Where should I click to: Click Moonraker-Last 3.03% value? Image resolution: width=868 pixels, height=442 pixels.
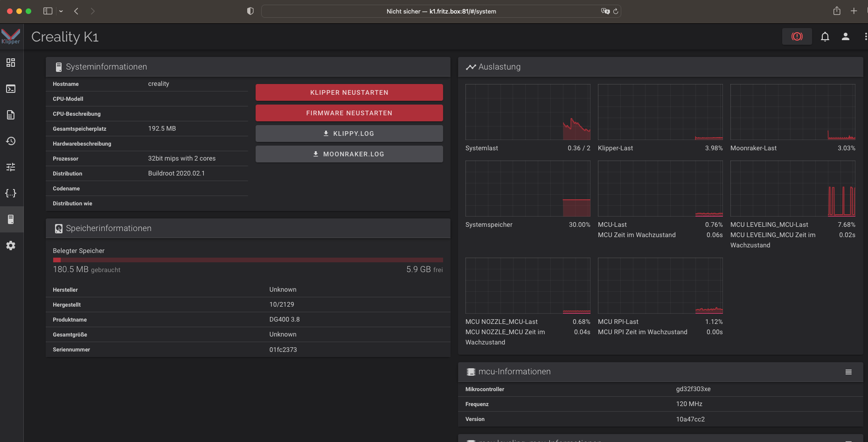[846, 148]
